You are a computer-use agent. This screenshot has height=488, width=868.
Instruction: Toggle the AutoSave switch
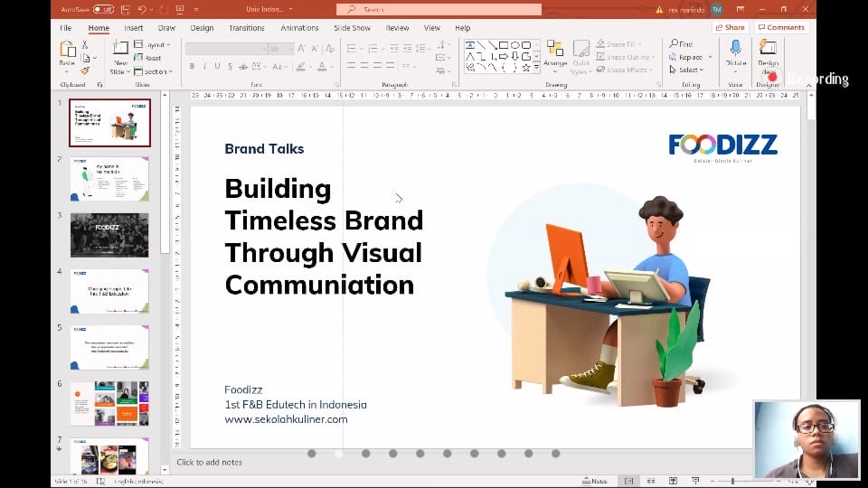point(102,9)
